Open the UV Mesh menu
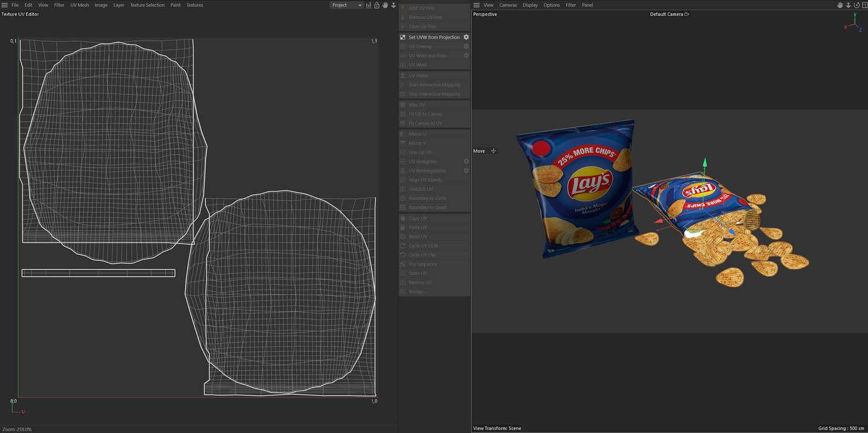This screenshot has height=433, width=868. click(80, 5)
